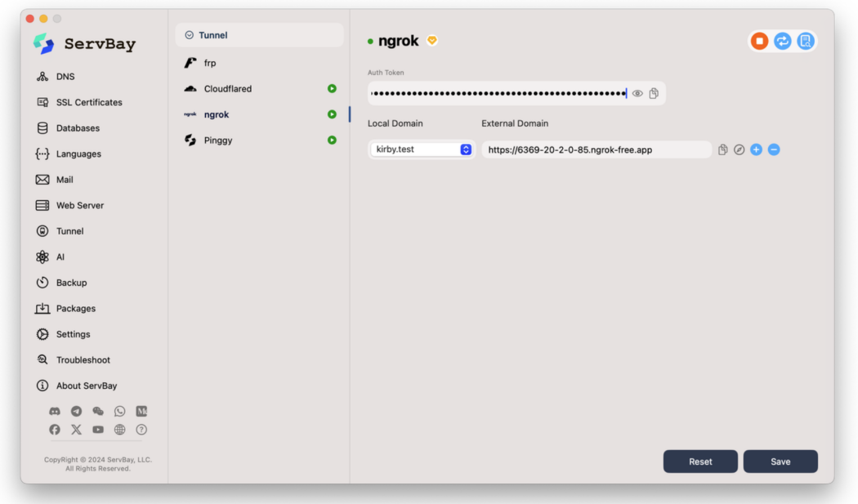Add a new domain mapping row
Image resolution: width=858 pixels, height=504 pixels.
756,149
